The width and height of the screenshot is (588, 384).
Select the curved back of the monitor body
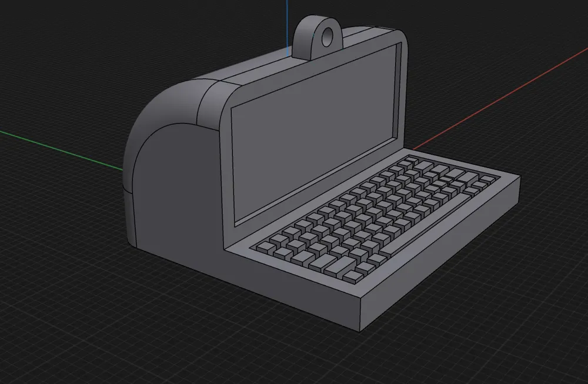[x=176, y=106]
